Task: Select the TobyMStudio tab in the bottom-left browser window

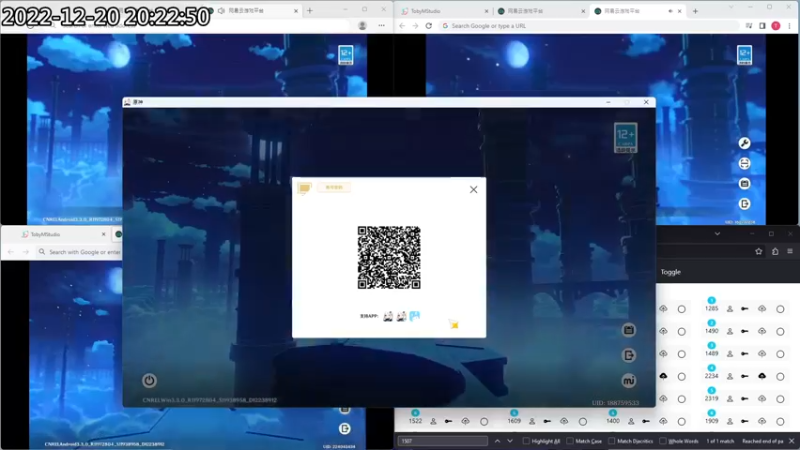Action: pos(62,234)
